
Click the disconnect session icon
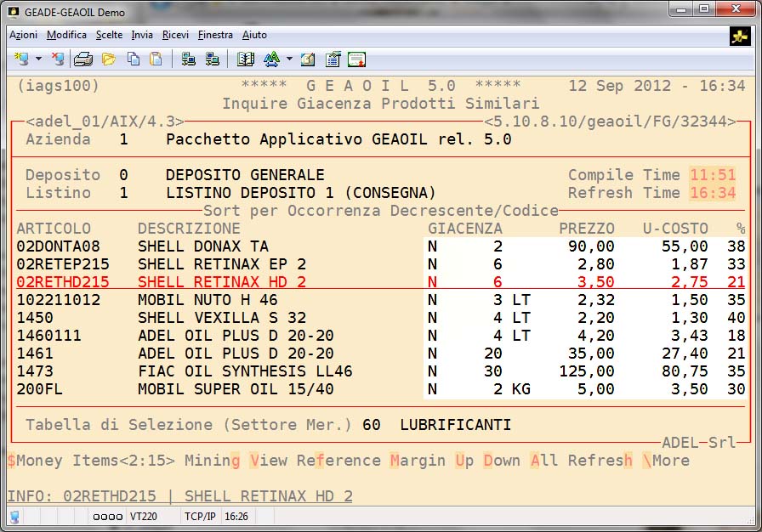pos(57,59)
